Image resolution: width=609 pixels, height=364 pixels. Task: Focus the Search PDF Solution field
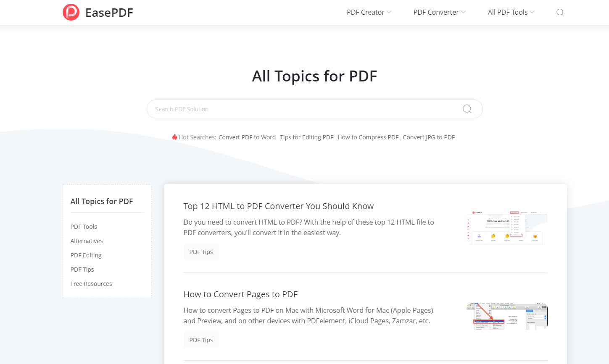[307, 109]
